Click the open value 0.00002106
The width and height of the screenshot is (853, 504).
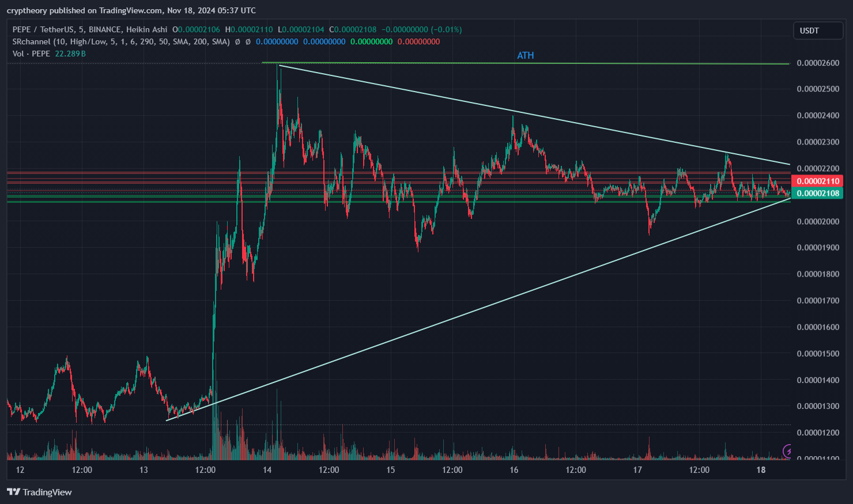(198, 29)
